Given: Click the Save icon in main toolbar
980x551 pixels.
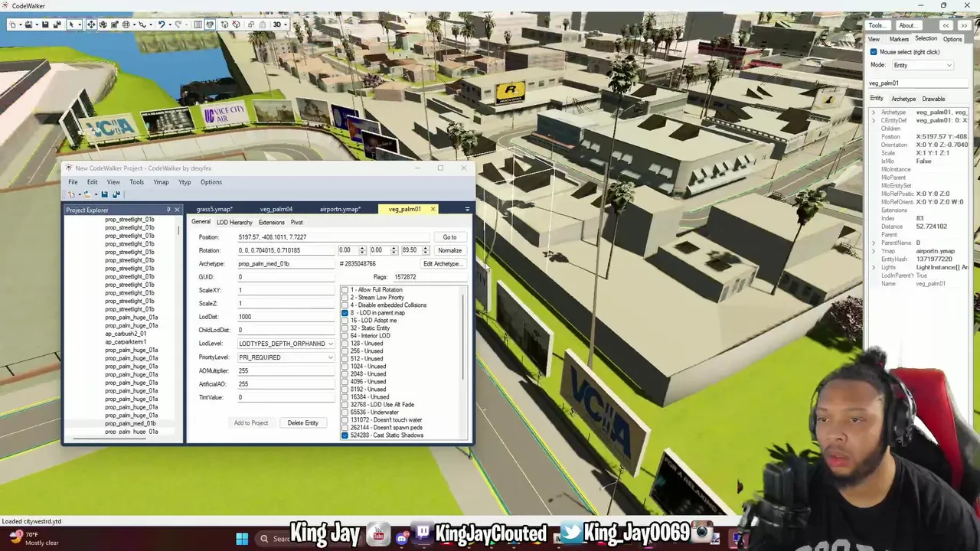Looking at the screenshot, I should [x=45, y=24].
